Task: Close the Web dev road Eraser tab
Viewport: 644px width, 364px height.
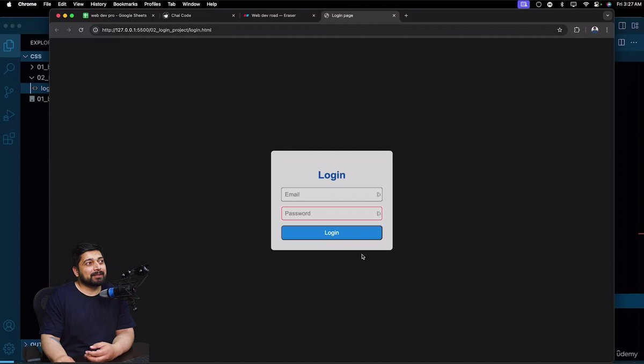Action: coord(314,16)
